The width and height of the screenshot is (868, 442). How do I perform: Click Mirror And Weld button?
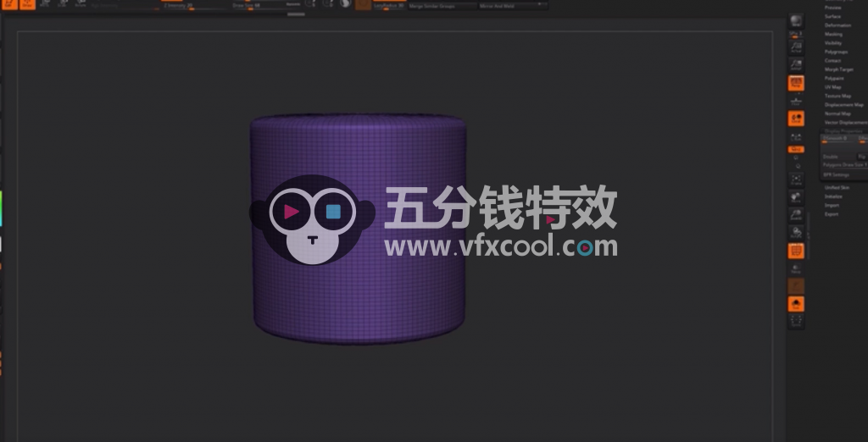513,6
